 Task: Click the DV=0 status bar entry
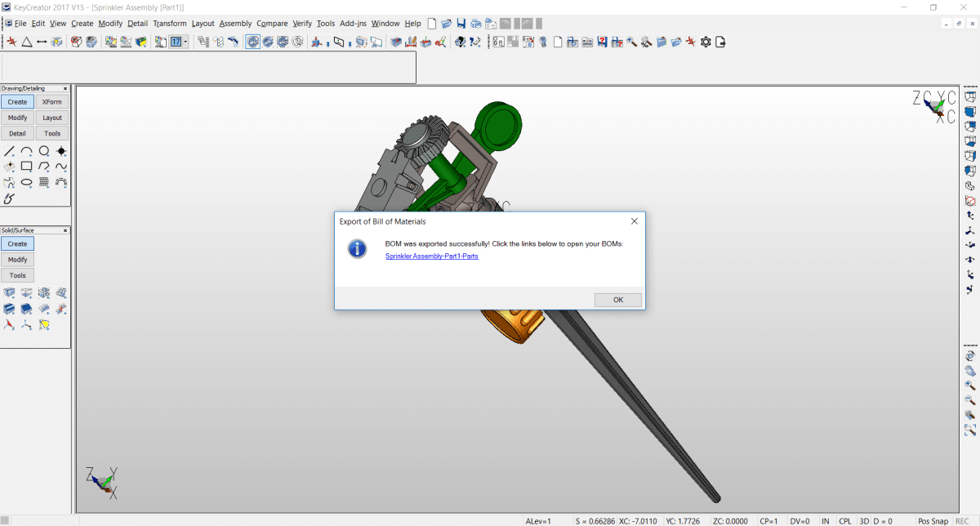pos(800,521)
